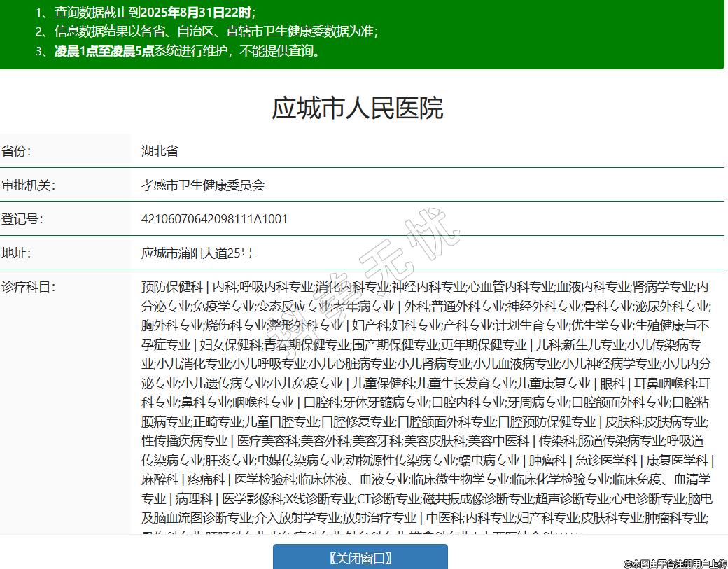Select the 省份 field label
728x569 pixels.
[x=17, y=151]
